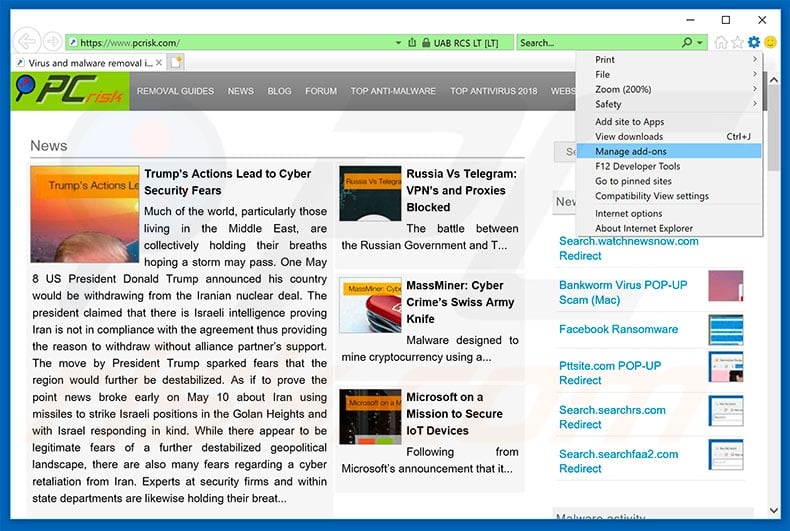This screenshot has width=790, height=531.
Task: Open Internet options
Action: [x=669, y=214]
